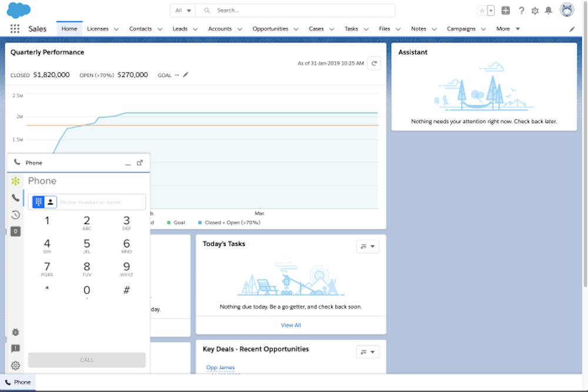This screenshot has width=588, height=392.
Task: Expand the Licenses tab chevron
Action: (116, 29)
